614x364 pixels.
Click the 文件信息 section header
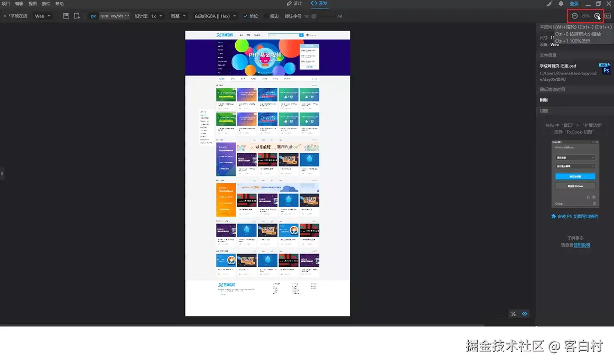point(548,55)
